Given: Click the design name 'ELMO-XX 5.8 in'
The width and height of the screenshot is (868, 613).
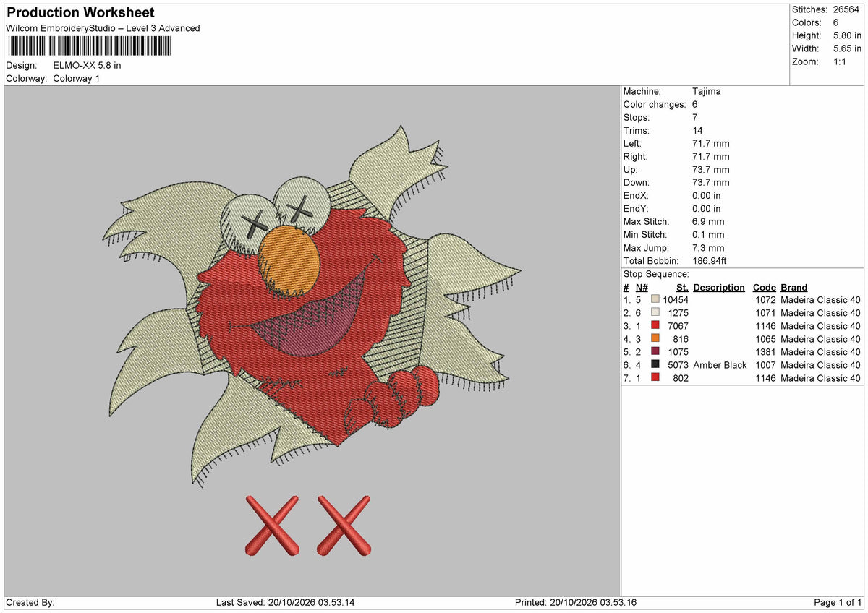Looking at the screenshot, I should [x=87, y=65].
